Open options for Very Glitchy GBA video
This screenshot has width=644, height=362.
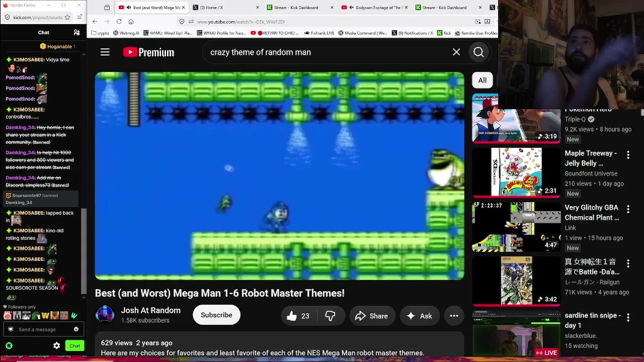pyautogui.click(x=628, y=209)
